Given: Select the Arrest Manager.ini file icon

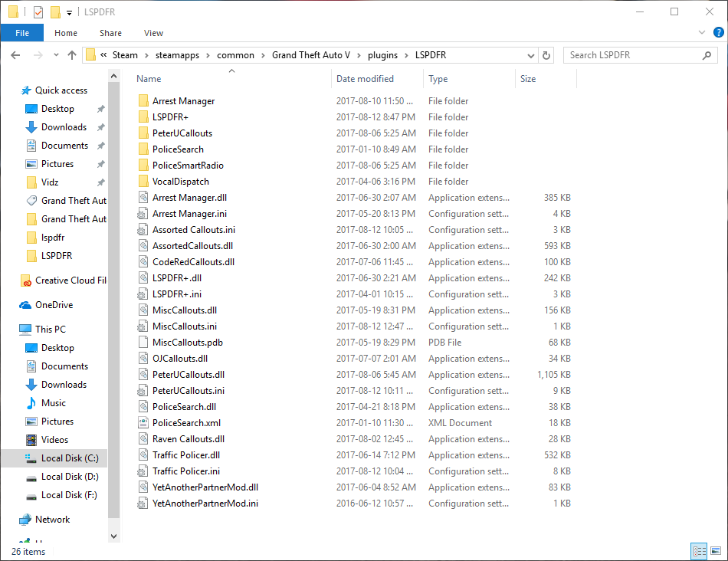Looking at the screenshot, I should click(x=143, y=214).
